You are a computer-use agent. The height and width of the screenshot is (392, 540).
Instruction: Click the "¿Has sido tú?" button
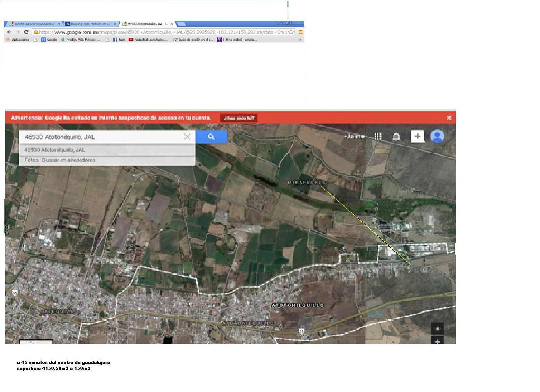coord(239,118)
